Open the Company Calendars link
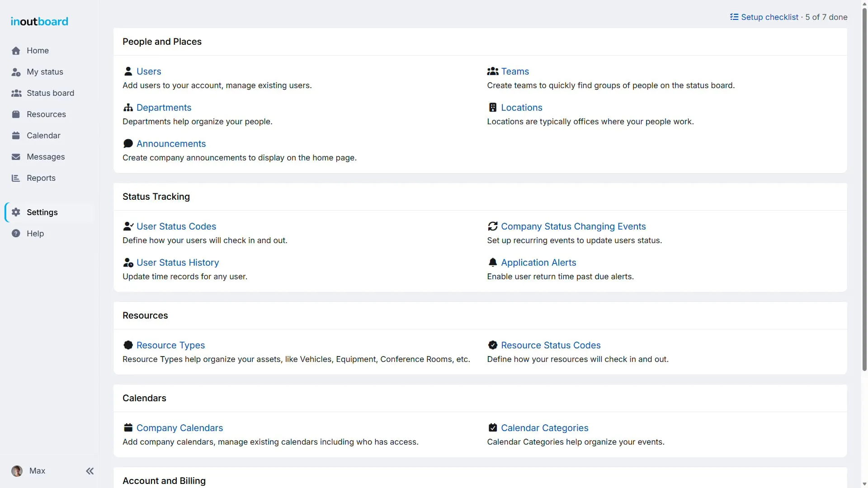868x488 pixels. coord(179,428)
